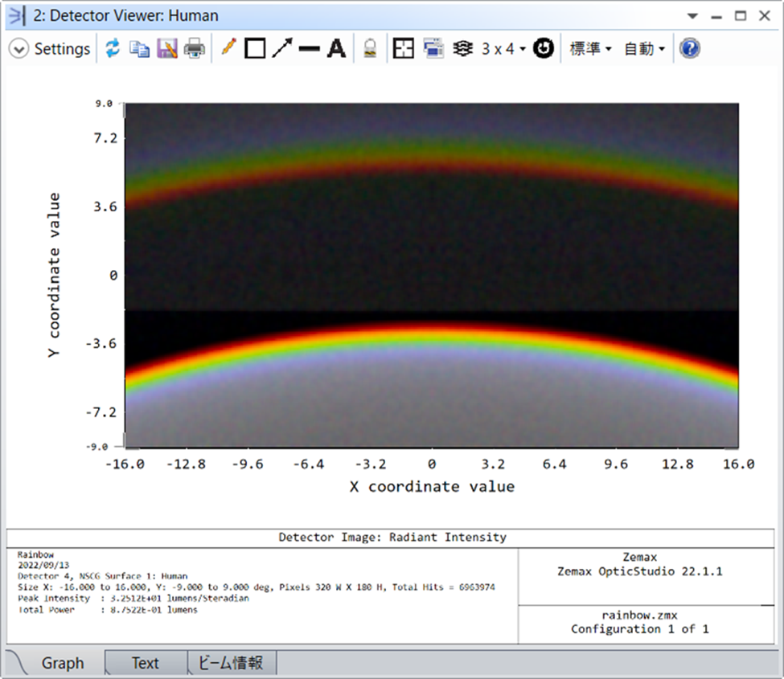Click the 'rainbow.zmx' file name
Screen dimensions: 784x679
click(x=639, y=615)
